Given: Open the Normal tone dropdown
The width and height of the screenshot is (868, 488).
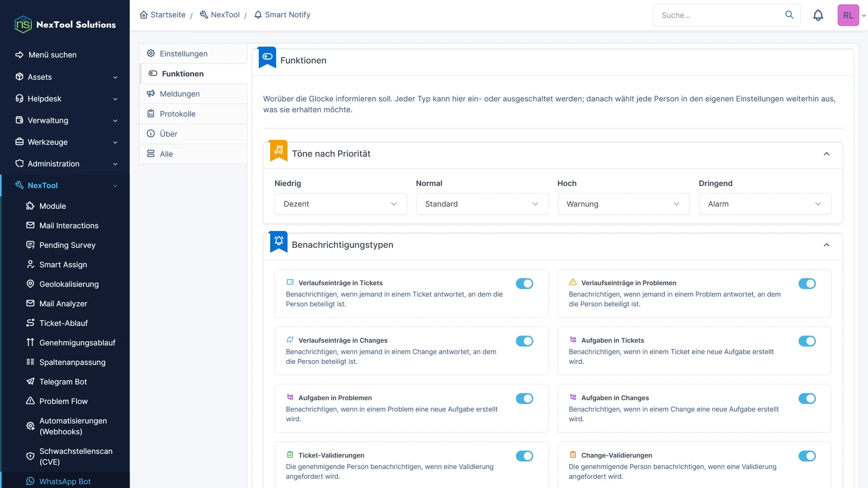Looking at the screenshot, I should [482, 204].
